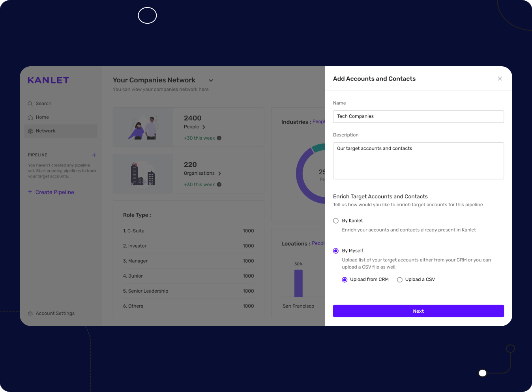532x392 pixels.
Task: Click the plus icon beside PIPELINE
Action: click(x=94, y=155)
